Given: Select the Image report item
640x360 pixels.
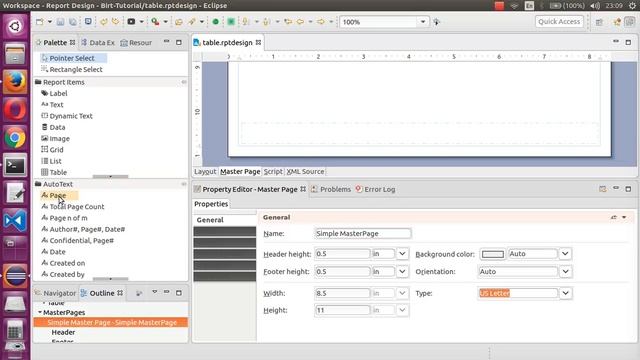Looking at the screenshot, I should tap(59, 138).
